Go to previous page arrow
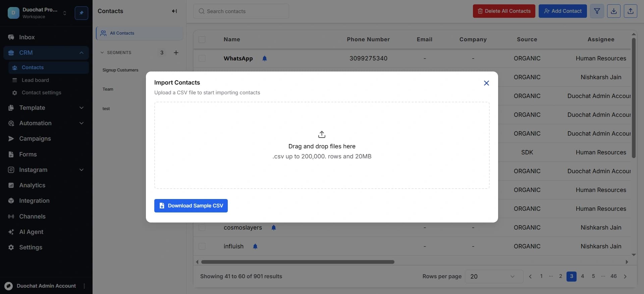 point(530,277)
